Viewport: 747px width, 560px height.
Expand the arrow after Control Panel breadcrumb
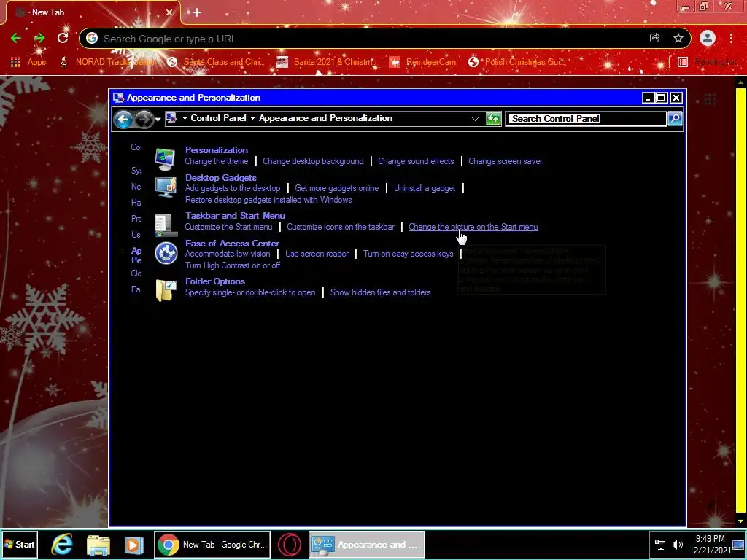(x=253, y=119)
